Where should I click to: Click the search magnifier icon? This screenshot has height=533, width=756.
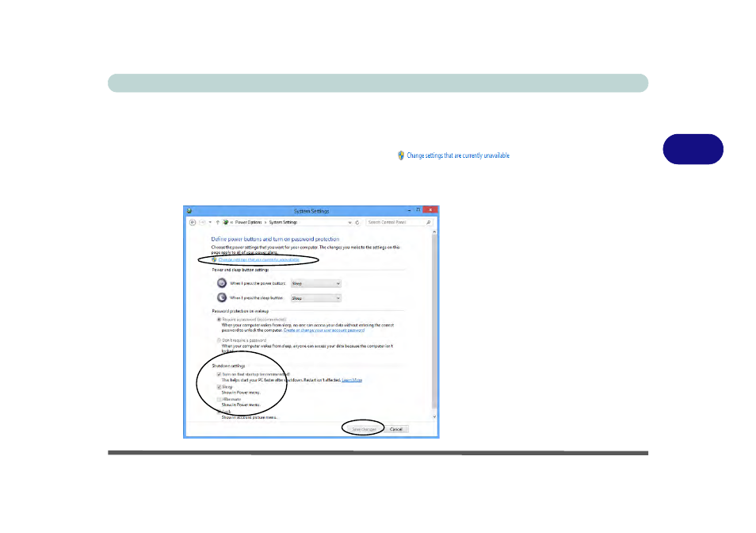click(x=428, y=222)
